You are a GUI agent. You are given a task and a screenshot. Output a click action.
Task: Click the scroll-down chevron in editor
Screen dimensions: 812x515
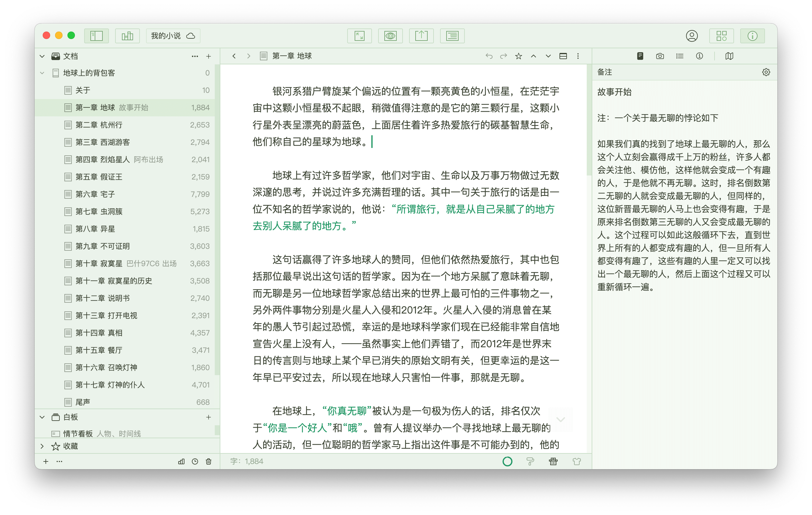tap(560, 420)
